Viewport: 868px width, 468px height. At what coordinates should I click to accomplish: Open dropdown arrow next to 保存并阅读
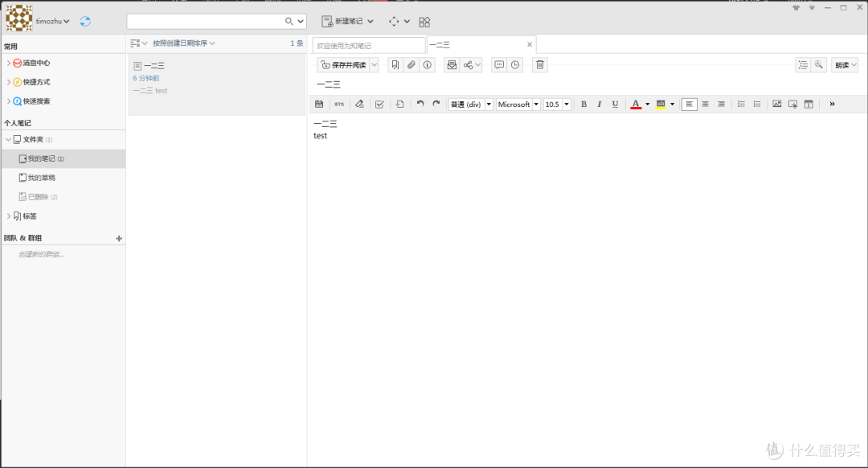tap(375, 65)
